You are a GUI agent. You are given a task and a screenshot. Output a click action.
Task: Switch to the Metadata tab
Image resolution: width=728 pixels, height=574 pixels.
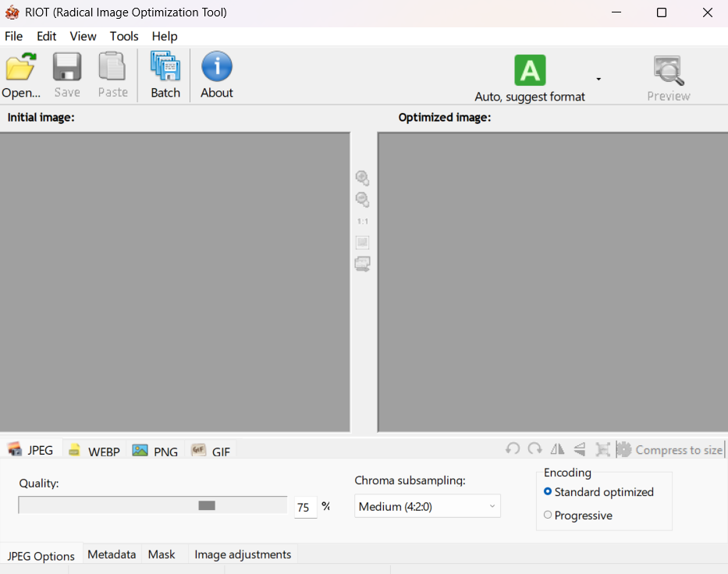[112, 555]
